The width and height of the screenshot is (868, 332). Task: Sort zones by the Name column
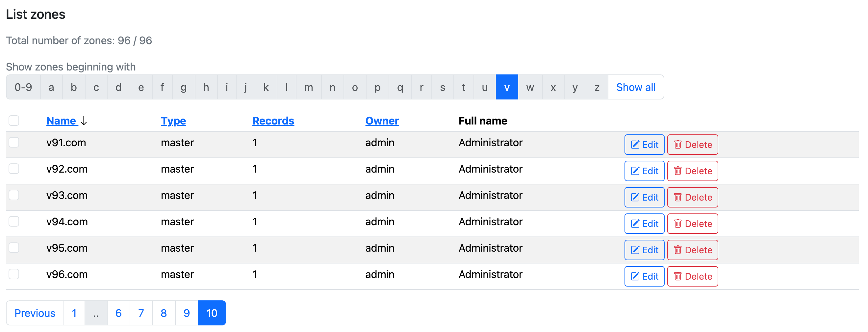coord(62,121)
